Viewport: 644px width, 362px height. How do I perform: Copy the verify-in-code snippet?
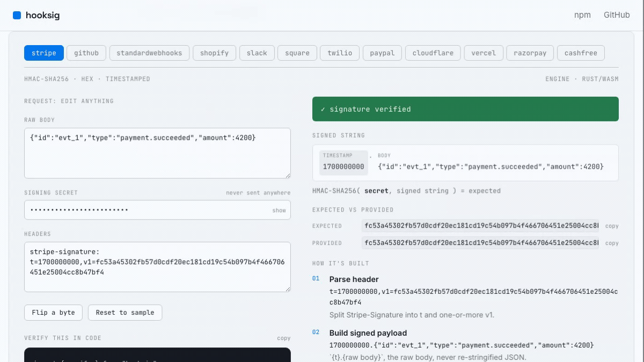tap(284, 338)
